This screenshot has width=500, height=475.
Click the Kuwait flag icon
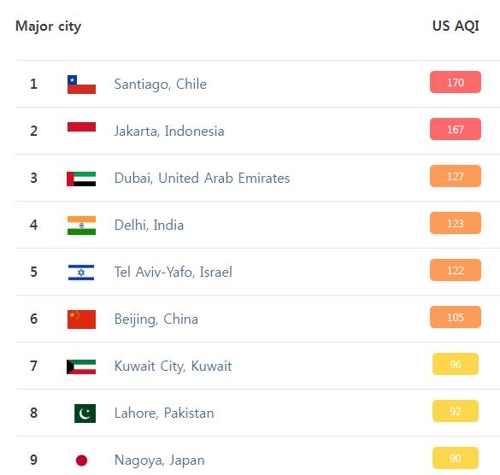point(81,367)
